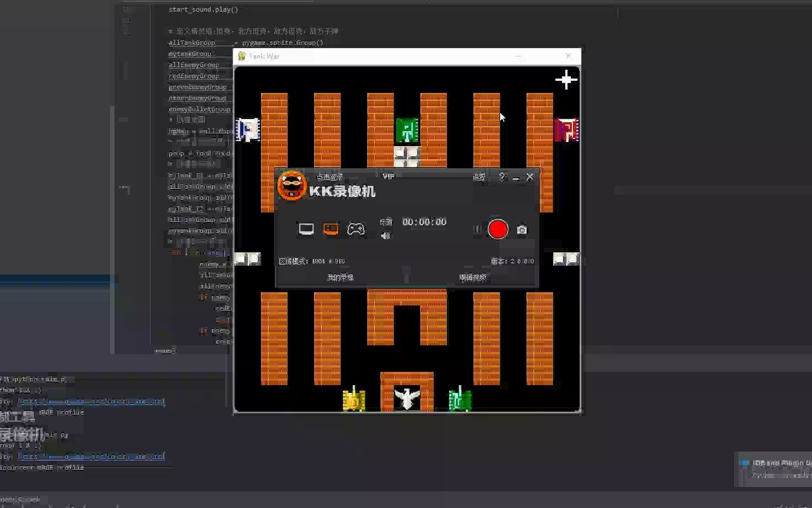Viewport: 812px width, 508px height.
Task: Click the steel block below the green enemy tank
Action: [407, 157]
